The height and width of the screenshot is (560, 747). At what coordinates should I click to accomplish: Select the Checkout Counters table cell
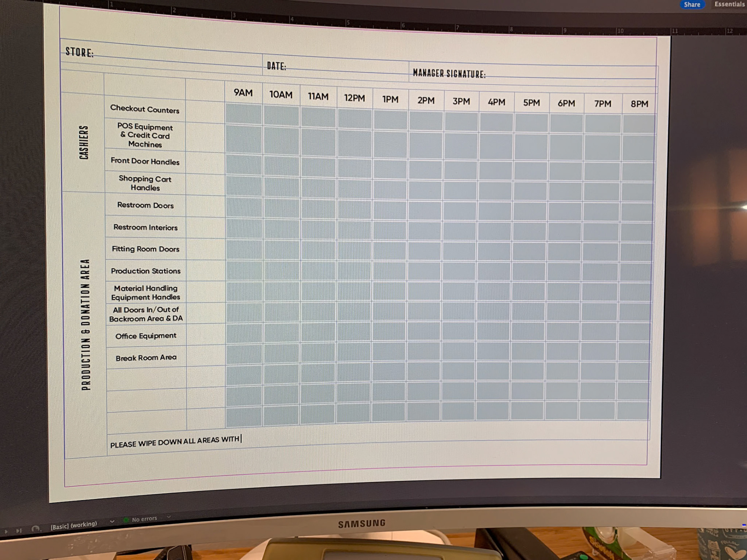(x=145, y=109)
